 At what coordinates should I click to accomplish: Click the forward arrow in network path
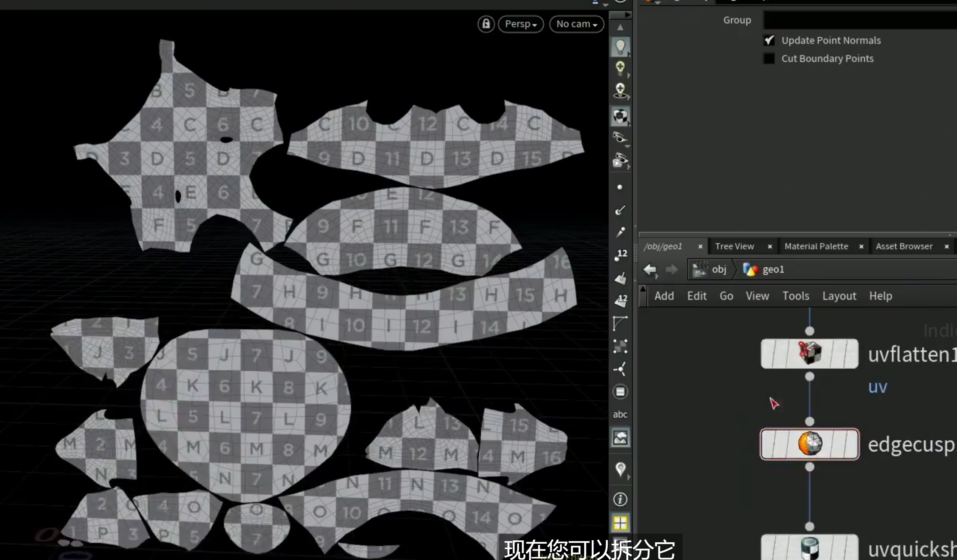pyautogui.click(x=671, y=270)
